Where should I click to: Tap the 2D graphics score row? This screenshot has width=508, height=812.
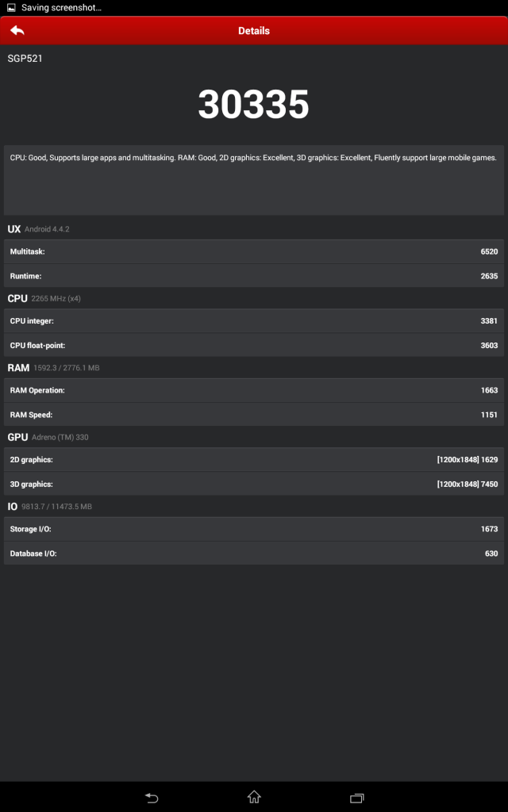(x=254, y=461)
